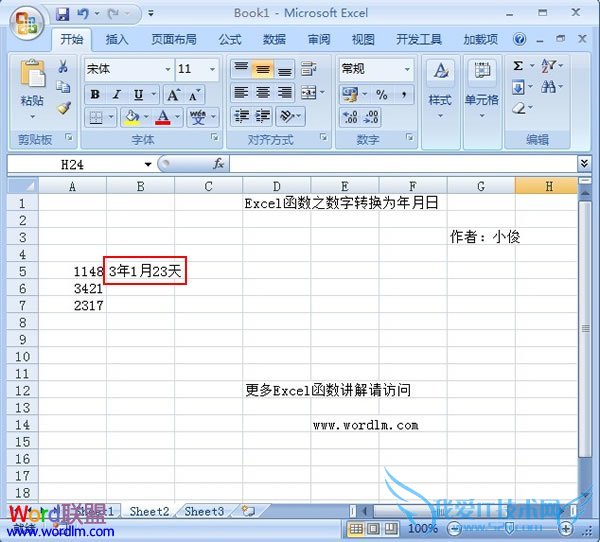Copy selection with the copy icon
The width and height of the screenshot is (600, 542).
click(x=63, y=87)
